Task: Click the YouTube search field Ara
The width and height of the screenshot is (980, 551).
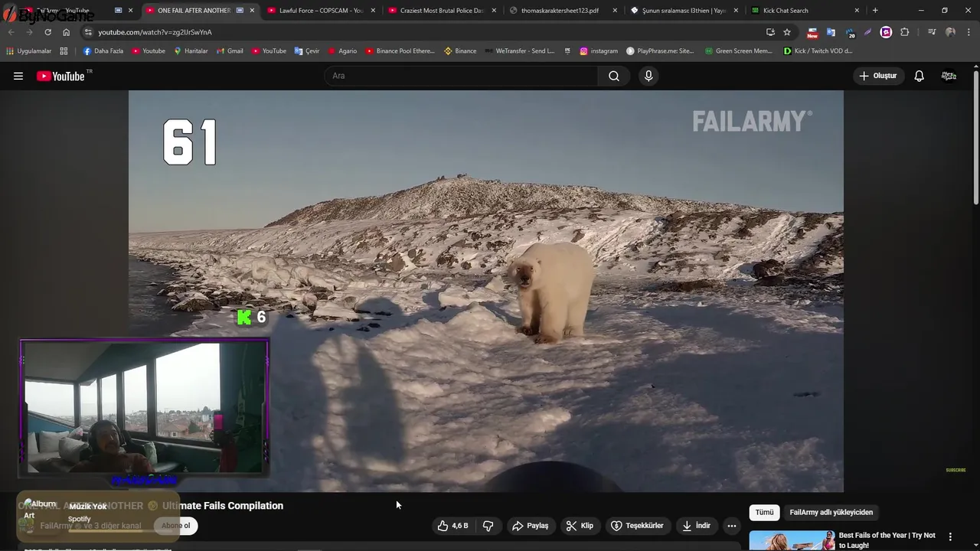Action: [462, 76]
